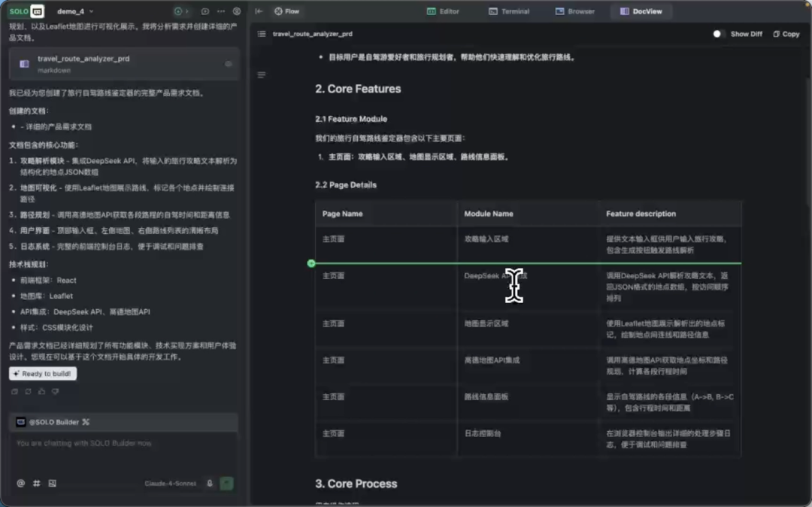This screenshot has height=507, width=812.
Task: Click the thumbs up feedback icon
Action: coord(41,391)
